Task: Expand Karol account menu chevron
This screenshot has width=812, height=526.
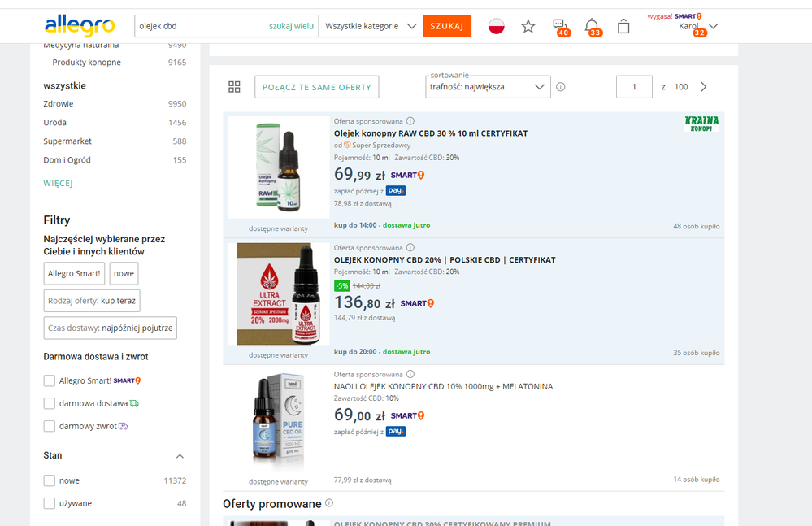Action: [x=713, y=26]
